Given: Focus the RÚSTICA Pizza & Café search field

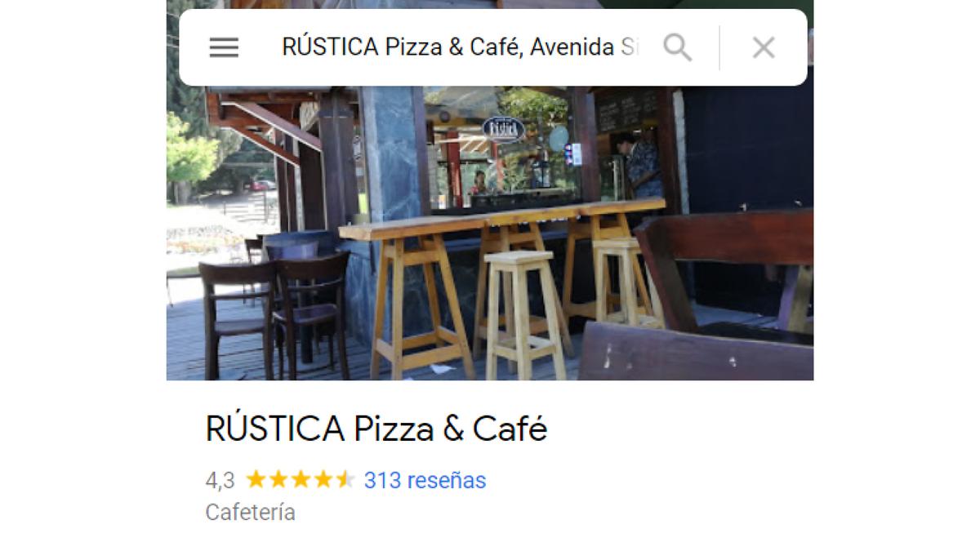Looking at the screenshot, I should tap(460, 47).
